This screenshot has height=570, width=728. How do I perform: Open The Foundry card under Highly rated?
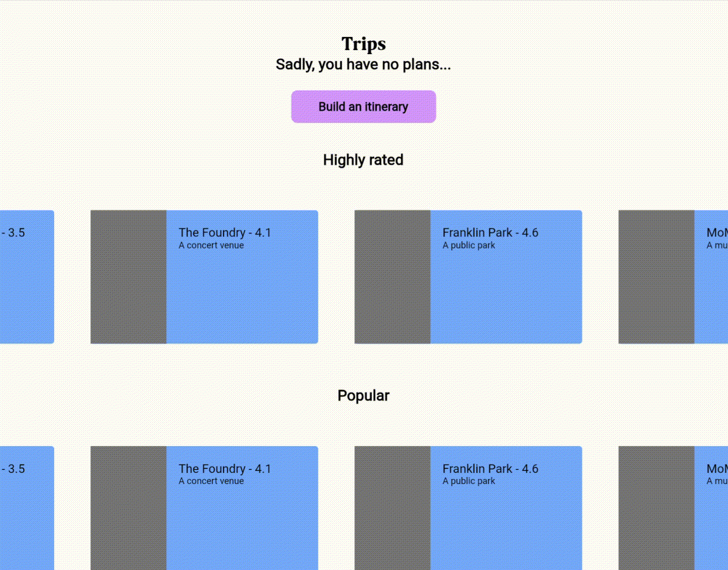pos(204,277)
